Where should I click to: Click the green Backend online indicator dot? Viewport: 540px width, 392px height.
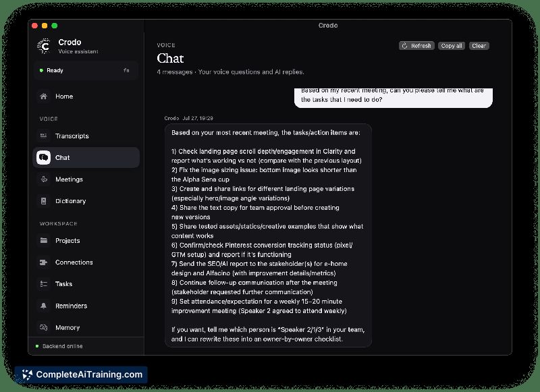tap(37, 346)
